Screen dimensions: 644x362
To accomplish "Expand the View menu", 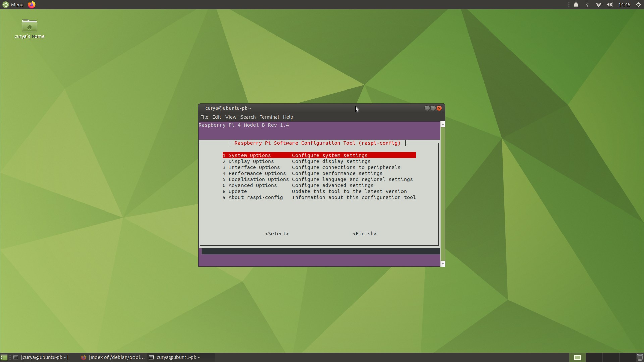I will tap(231, 117).
